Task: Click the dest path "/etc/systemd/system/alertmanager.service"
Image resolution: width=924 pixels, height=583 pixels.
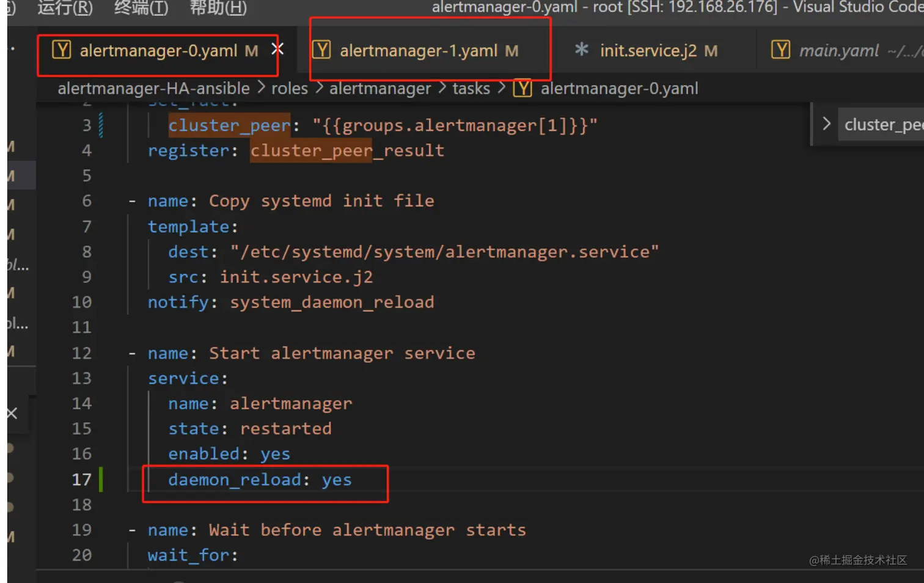Action: (x=444, y=252)
